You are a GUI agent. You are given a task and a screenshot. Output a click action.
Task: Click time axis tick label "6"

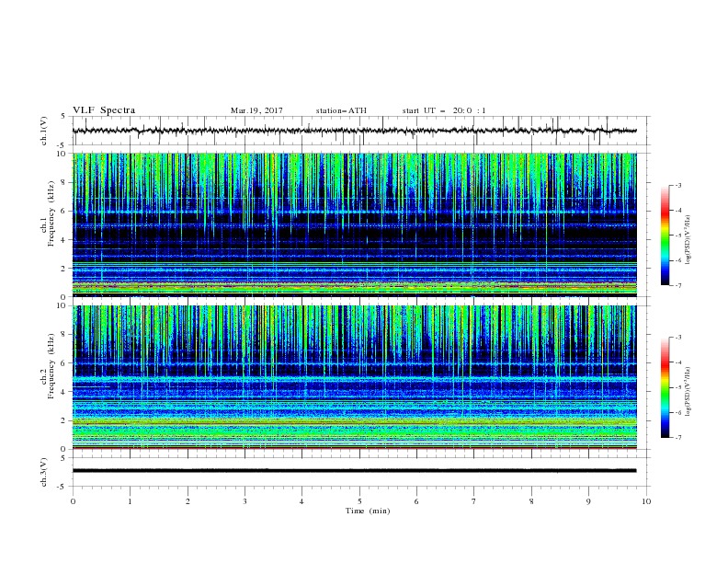pos(416,501)
